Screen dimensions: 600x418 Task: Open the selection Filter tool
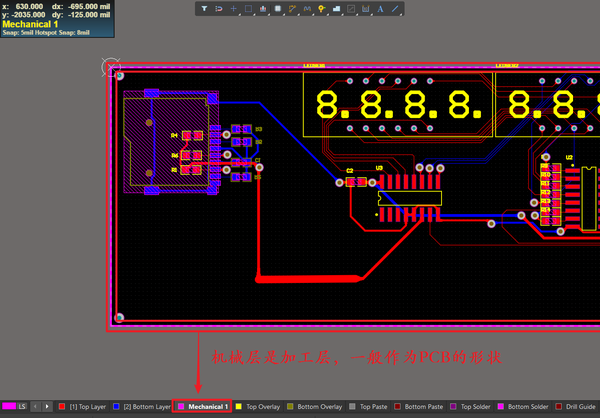204,9
